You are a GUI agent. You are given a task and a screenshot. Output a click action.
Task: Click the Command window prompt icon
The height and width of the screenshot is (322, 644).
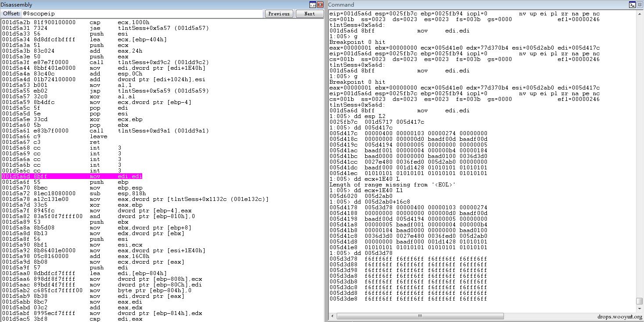632,5
